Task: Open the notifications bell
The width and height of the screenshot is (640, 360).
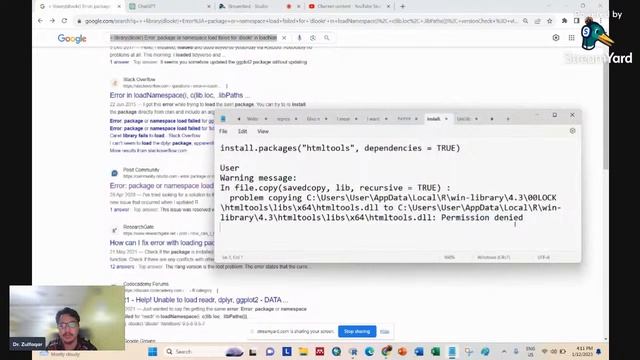Action: [599, 351]
